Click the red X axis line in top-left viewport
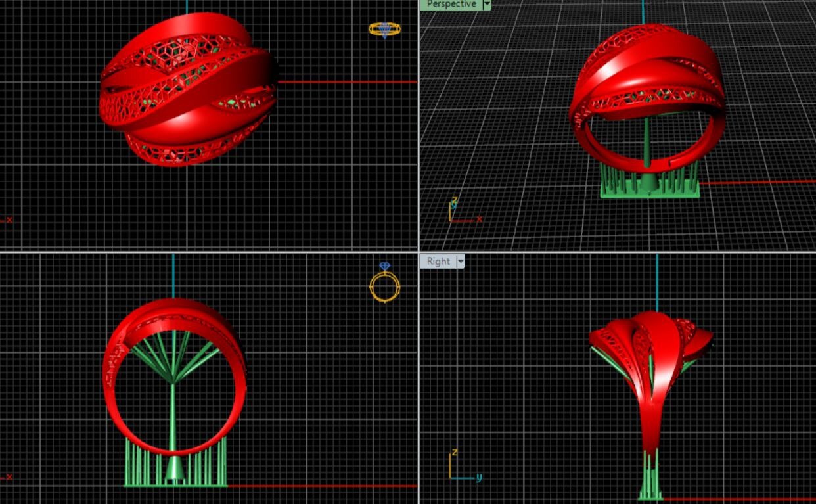 [348, 82]
